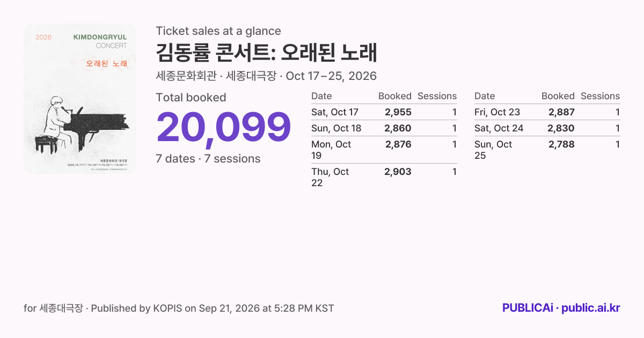Open the Kim Dong Ryul concert poster thumbnail

click(x=80, y=99)
